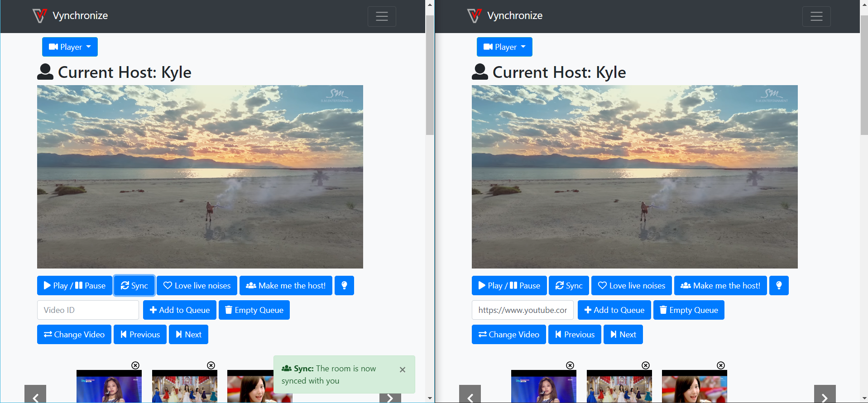Click Make me the host! in right window
This screenshot has width=868, height=403.
coord(720,285)
